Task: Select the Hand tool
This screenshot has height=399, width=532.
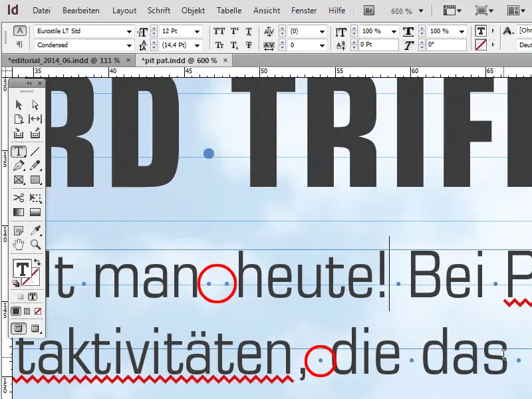Action: point(19,245)
